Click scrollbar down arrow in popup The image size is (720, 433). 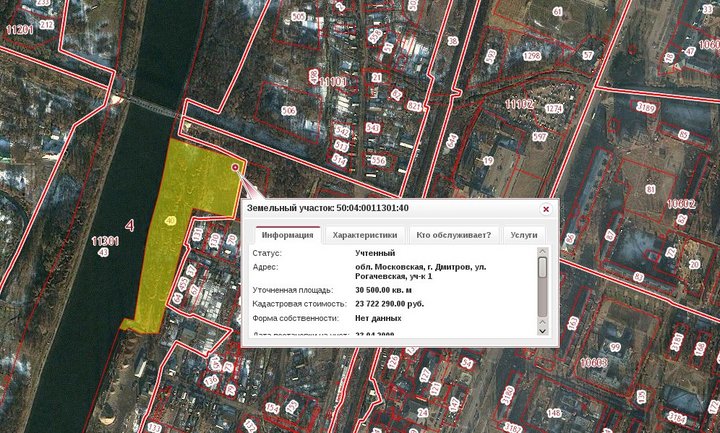543,328
